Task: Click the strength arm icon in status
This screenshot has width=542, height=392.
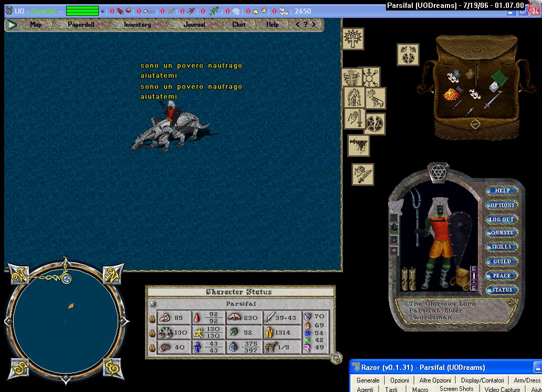Action: click(164, 317)
